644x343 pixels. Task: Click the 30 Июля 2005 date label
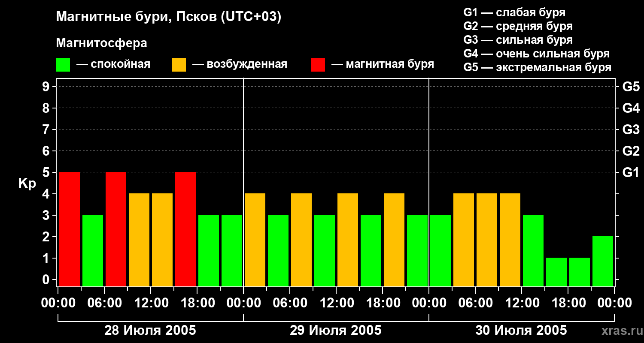[x=521, y=331]
